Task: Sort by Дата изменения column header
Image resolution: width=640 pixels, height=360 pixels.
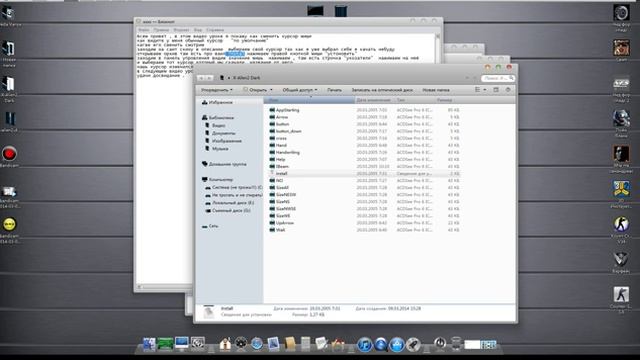Action: coord(374,100)
